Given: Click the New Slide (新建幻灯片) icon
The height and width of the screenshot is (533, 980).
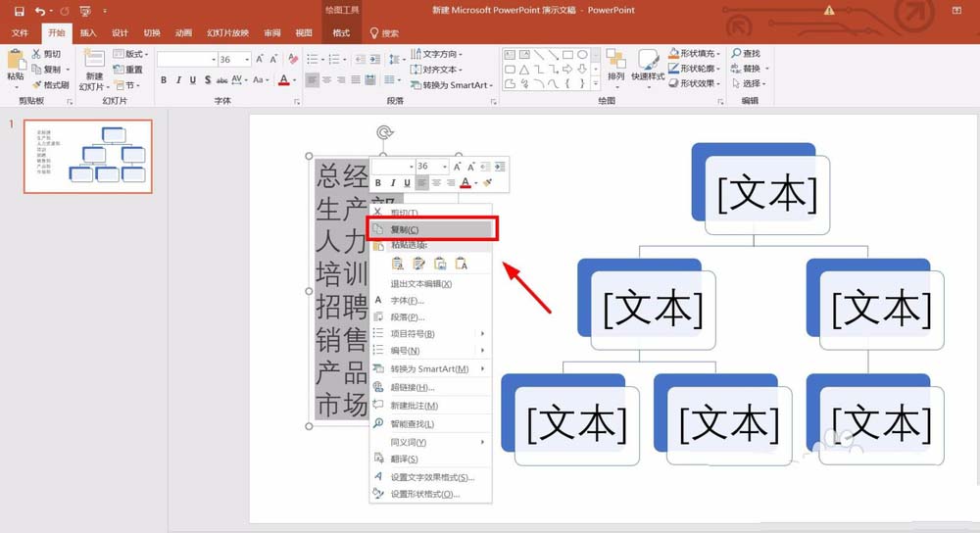Looking at the screenshot, I should tap(94, 60).
